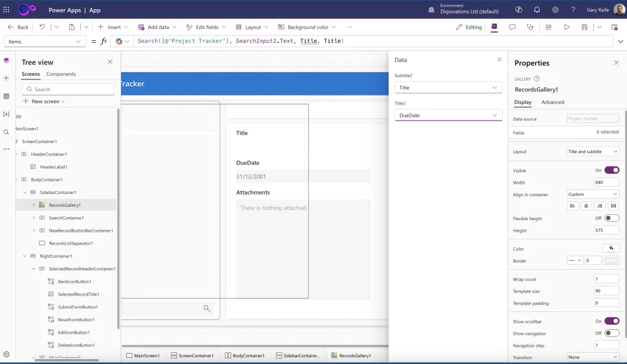
Task: Open the Color fill picker
Action: (611, 248)
